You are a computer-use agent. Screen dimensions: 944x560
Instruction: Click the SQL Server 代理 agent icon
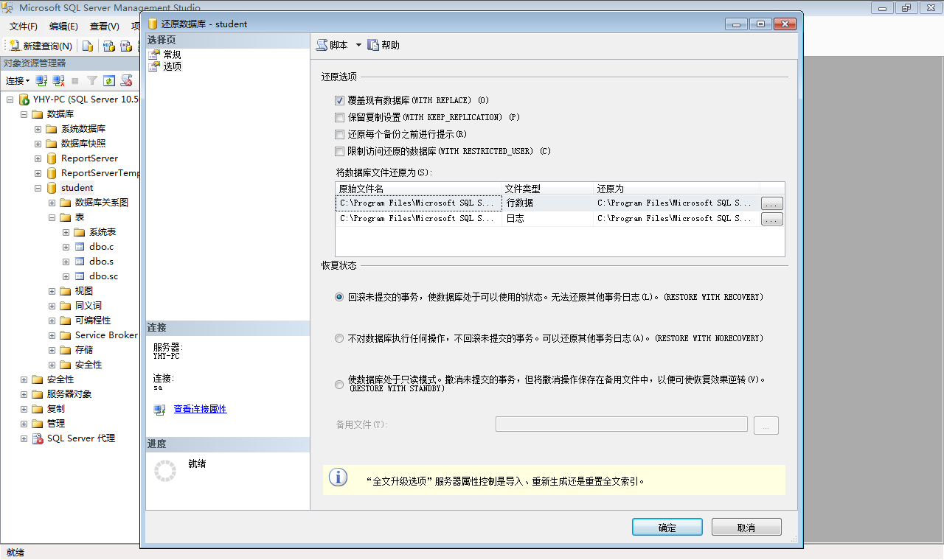coord(38,438)
